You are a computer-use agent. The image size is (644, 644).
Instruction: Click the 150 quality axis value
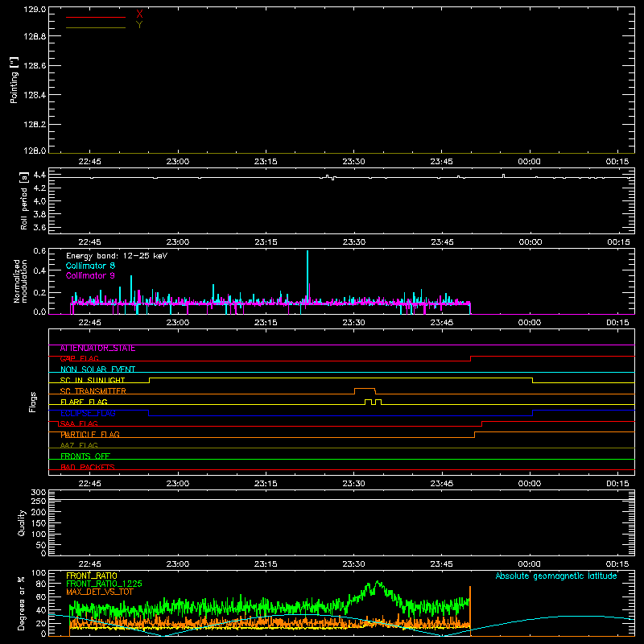[x=39, y=523]
